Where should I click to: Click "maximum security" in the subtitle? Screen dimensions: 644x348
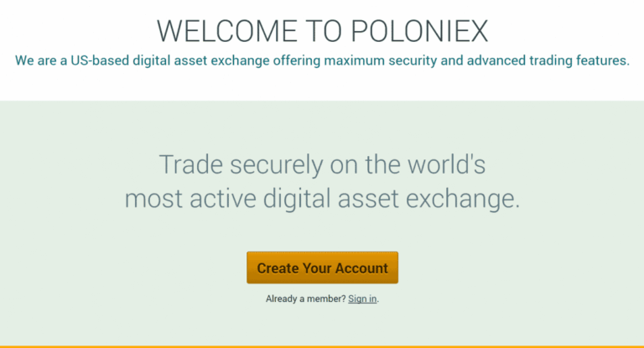381,61
